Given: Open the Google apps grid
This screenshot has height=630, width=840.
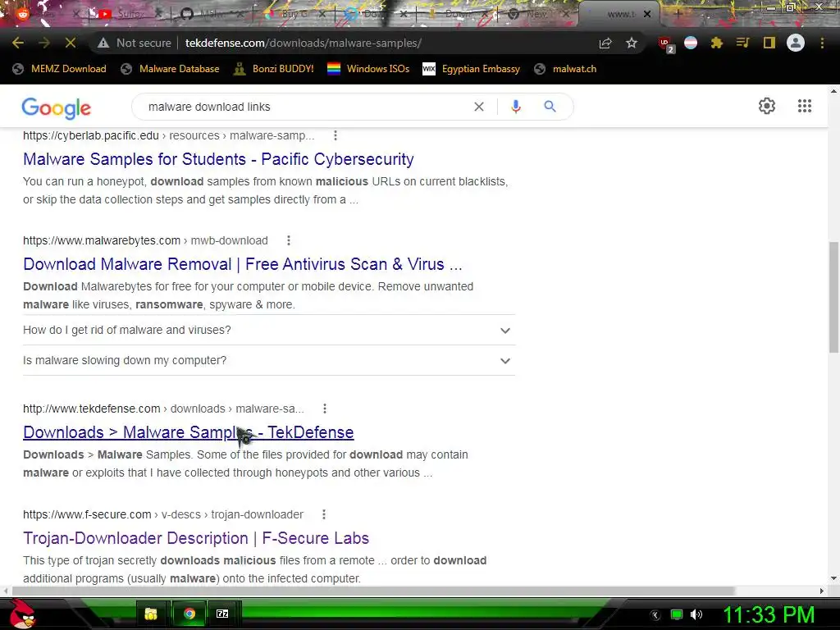Looking at the screenshot, I should pos(805,106).
